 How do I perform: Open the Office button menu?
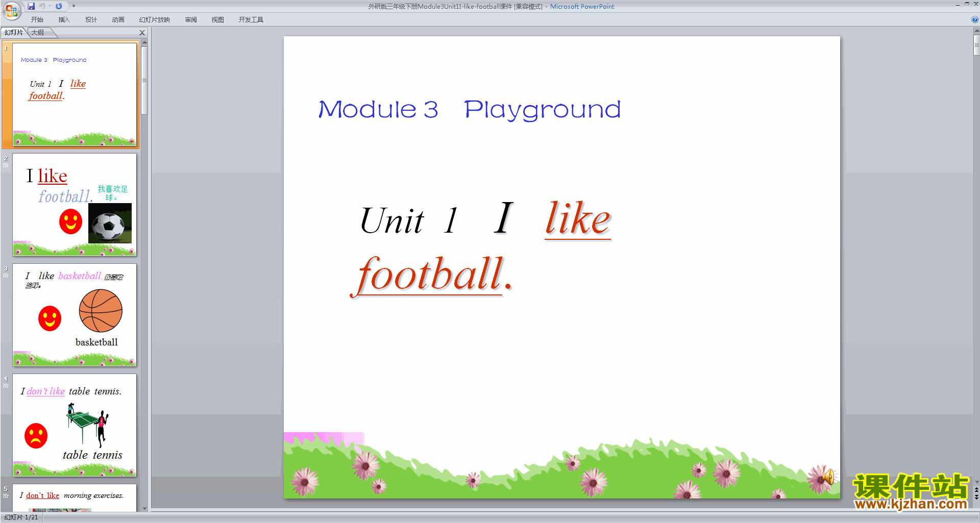11,10
